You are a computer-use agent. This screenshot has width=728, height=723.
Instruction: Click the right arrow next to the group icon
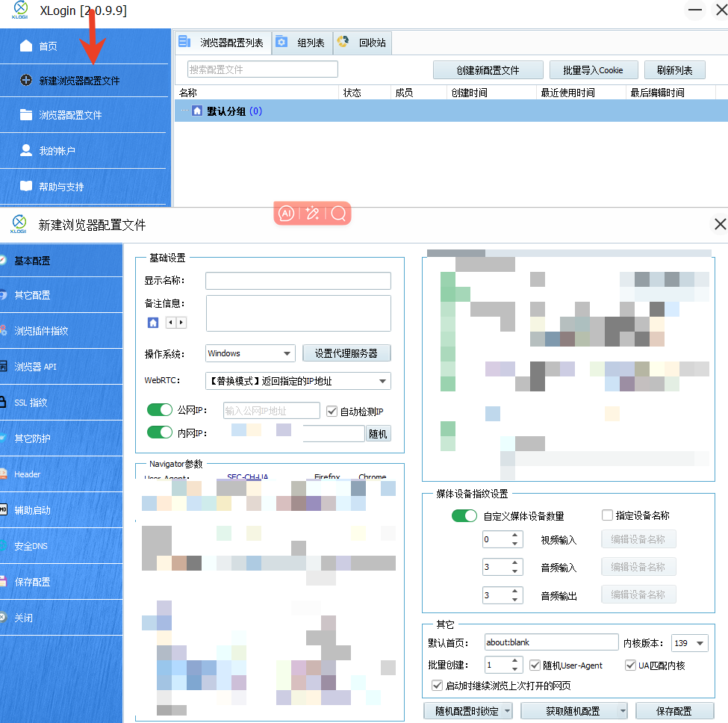181,322
